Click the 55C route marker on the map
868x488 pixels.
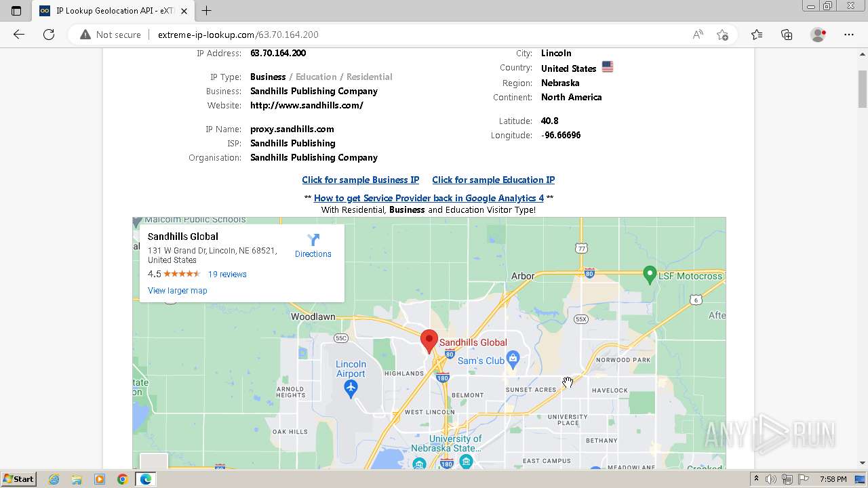point(341,338)
